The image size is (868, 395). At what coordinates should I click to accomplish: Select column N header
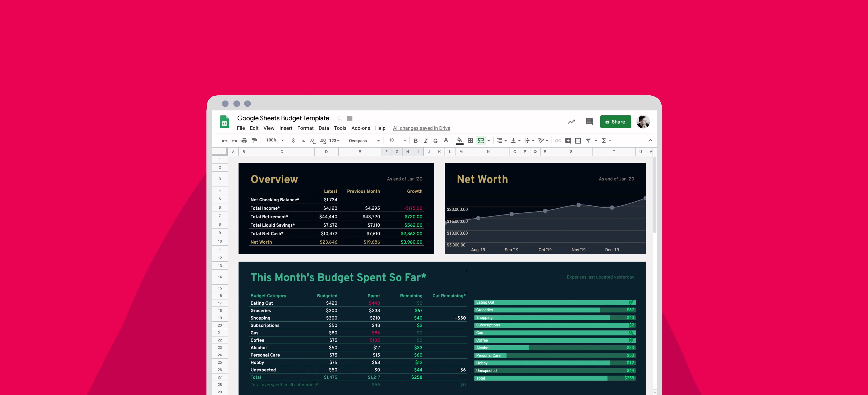click(x=488, y=152)
